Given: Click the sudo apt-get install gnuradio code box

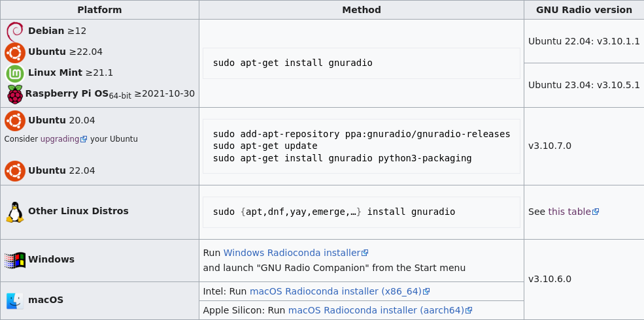Looking at the screenshot, I should tap(362, 63).
